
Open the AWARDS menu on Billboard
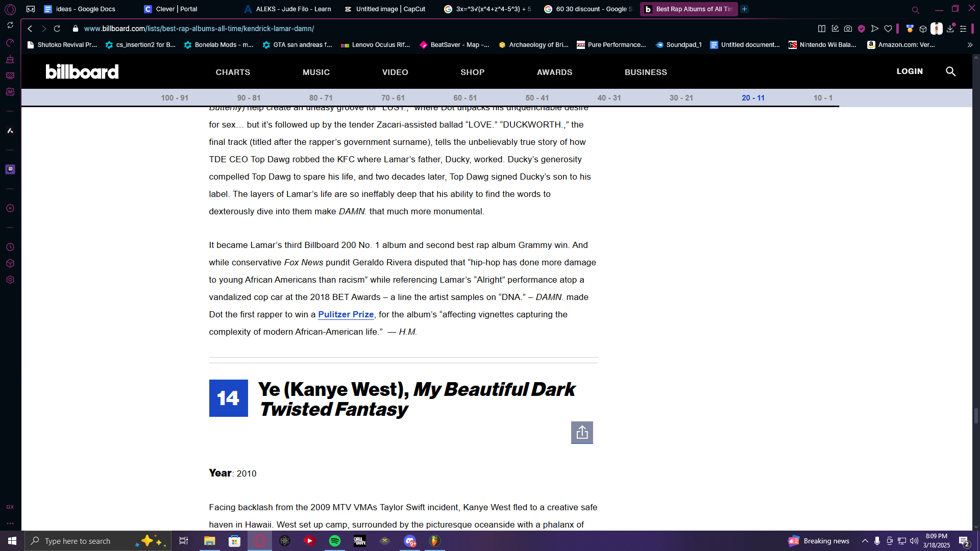point(554,72)
